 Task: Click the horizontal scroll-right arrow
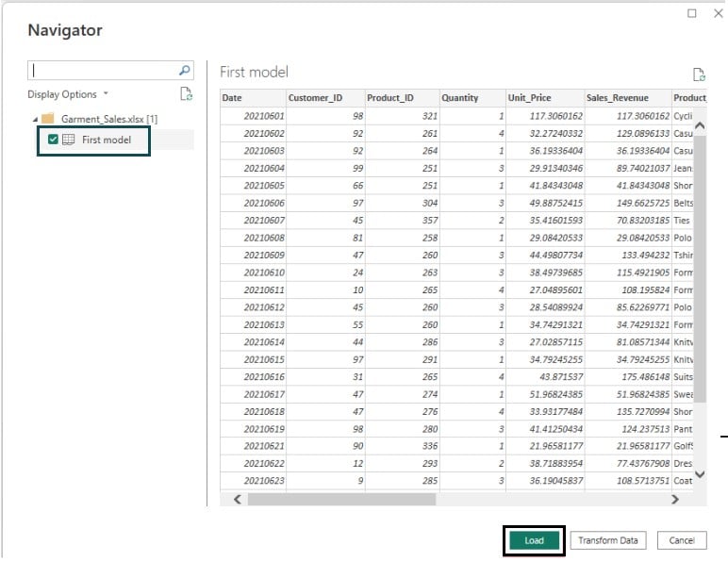click(x=675, y=500)
